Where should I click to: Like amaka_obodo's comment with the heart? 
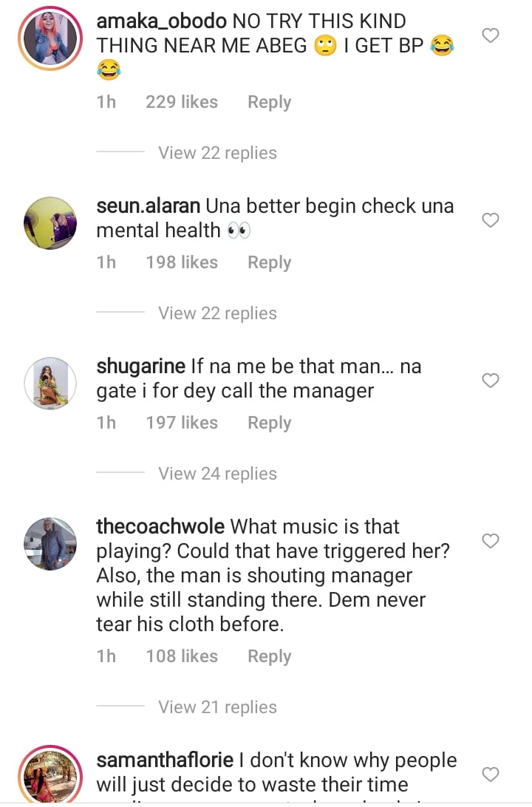pyautogui.click(x=491, y=35)
